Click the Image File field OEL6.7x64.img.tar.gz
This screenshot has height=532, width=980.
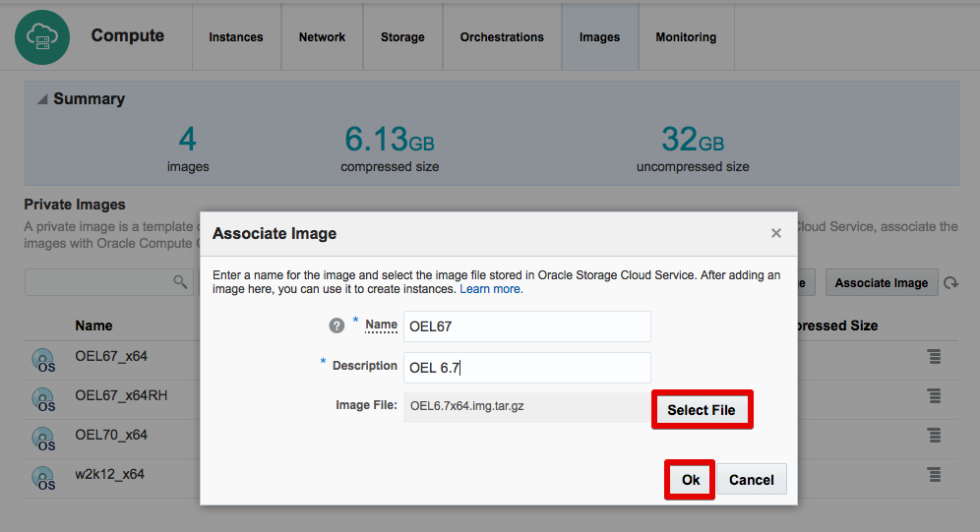point(526,406)
